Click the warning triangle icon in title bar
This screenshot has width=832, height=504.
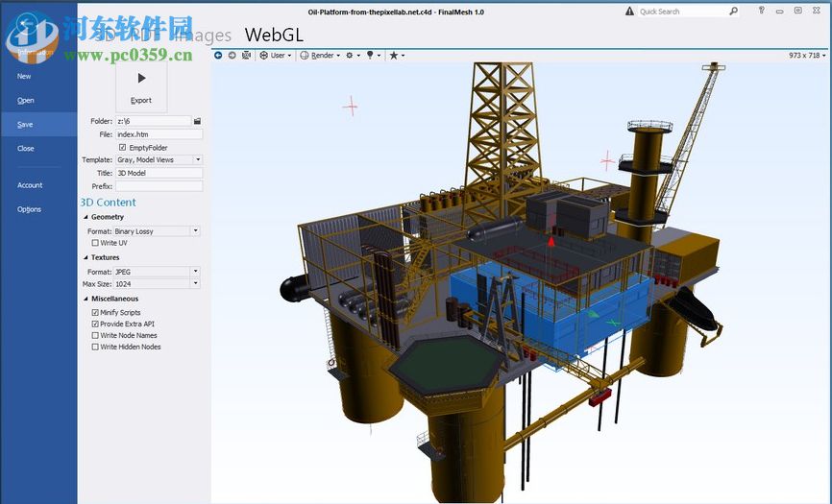point(630,12)
